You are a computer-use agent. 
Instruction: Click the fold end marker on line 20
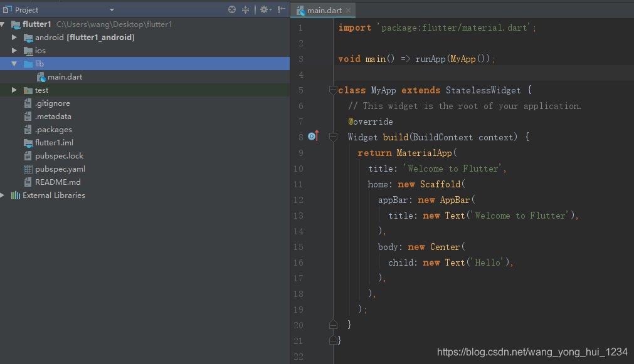(333, 325)
